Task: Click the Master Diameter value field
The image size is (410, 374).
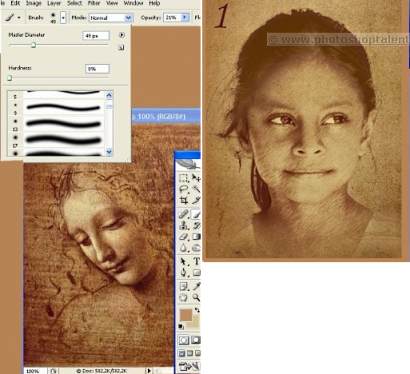Action: 95,35
